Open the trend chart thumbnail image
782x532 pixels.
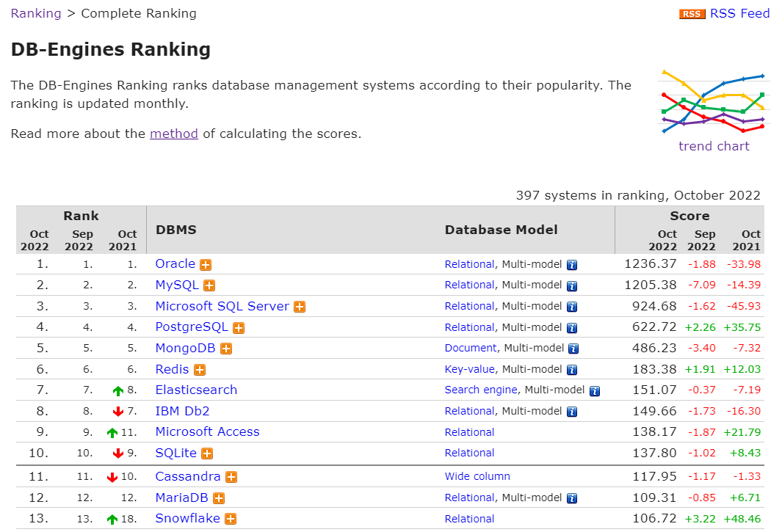[714, 102]
